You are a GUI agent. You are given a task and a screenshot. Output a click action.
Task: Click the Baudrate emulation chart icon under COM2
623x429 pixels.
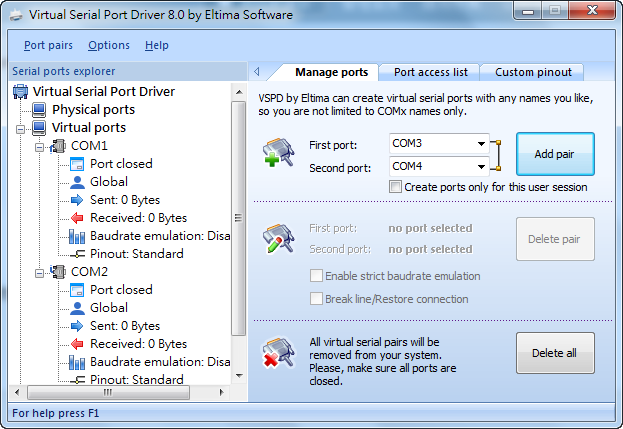point(77,362)
